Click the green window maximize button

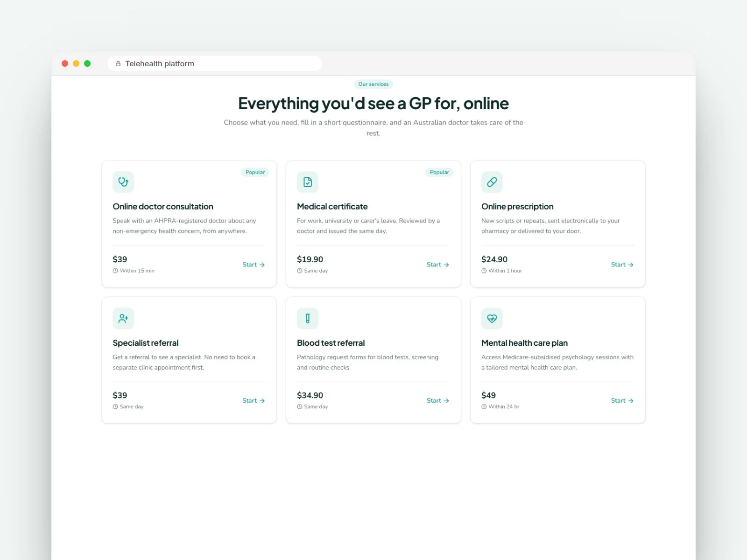click(x=87, y=63)
